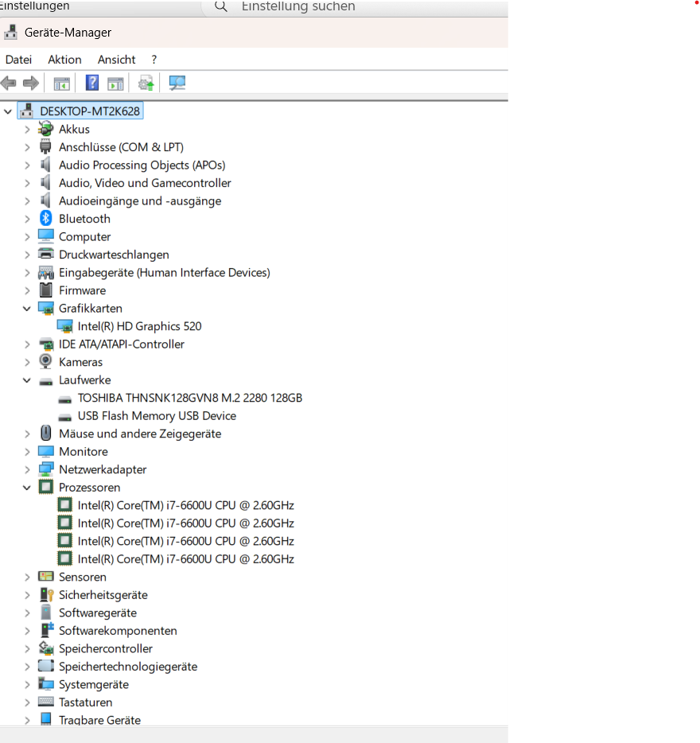Click the search magnifier icon in Einstellungen

pos(221,6)
